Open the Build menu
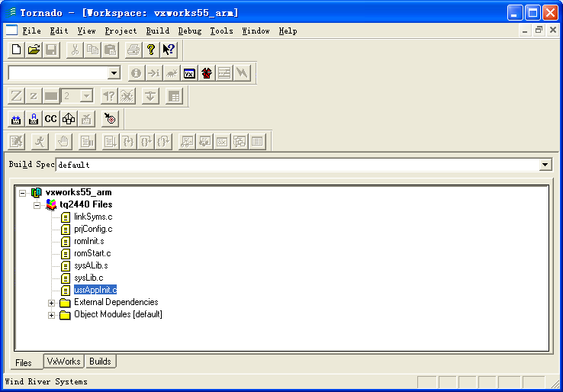 (x=158, y=31)
